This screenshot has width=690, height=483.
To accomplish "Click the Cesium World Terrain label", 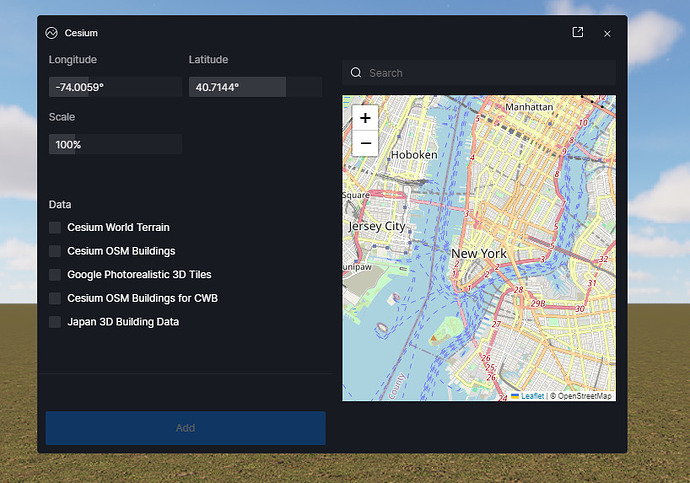I will click(118, 227).
